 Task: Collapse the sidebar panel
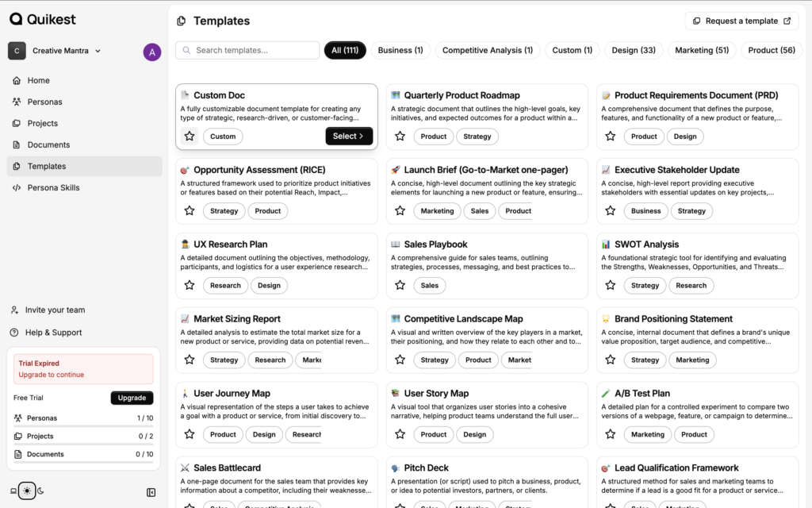(x=151, y=492)
